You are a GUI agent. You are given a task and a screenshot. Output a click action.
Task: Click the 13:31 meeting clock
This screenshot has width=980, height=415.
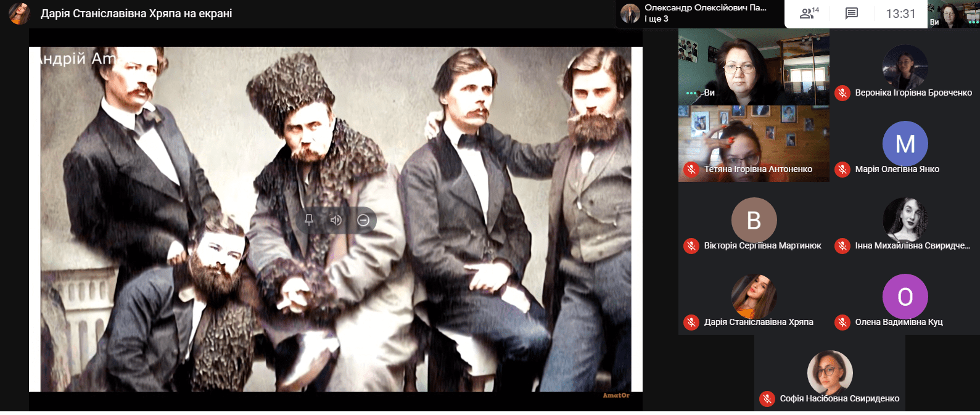[x=900, y=14]
